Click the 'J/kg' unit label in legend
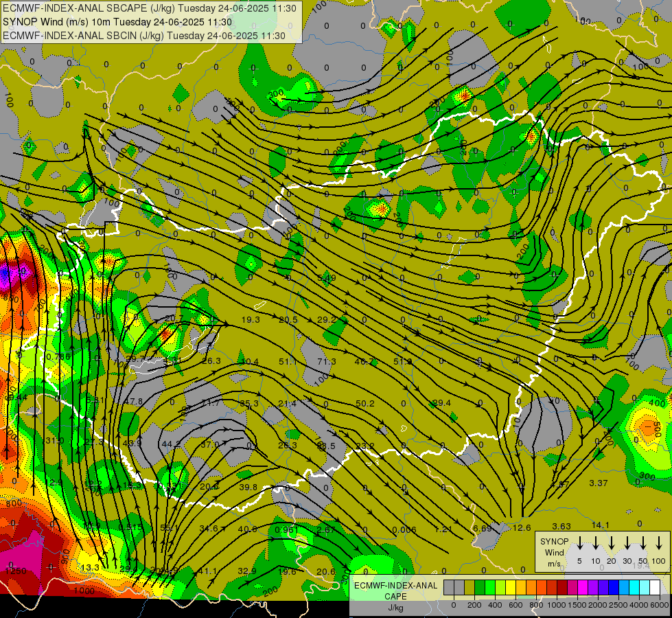Screen dimensions: 672x618 coord(395,608)
